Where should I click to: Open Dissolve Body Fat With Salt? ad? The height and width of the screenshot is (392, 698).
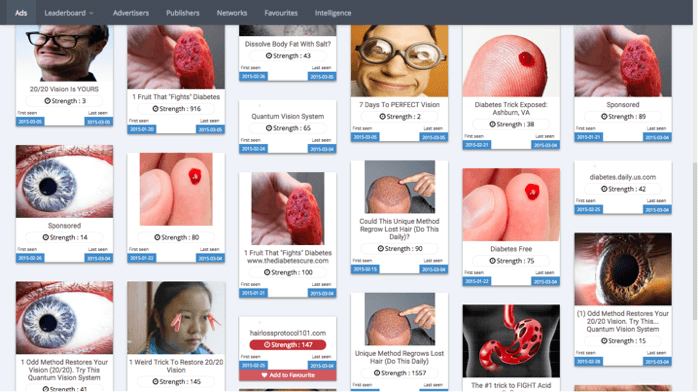tap(288, 44)
